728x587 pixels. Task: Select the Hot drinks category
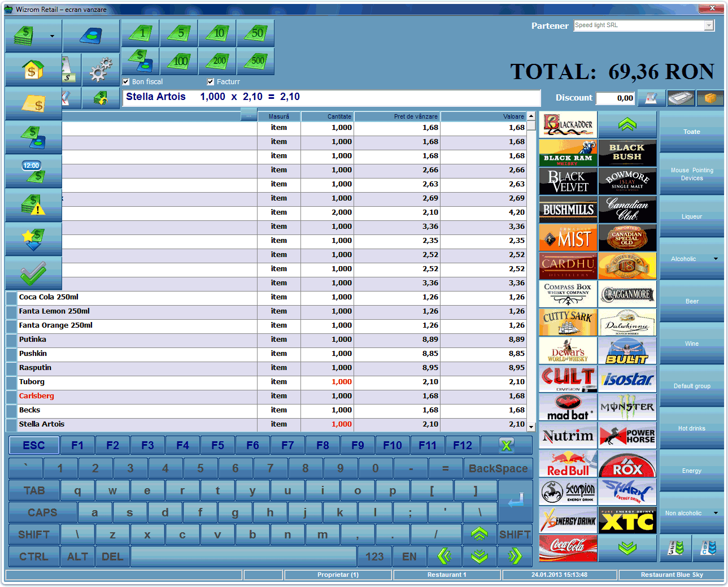(x=692, y=428)
